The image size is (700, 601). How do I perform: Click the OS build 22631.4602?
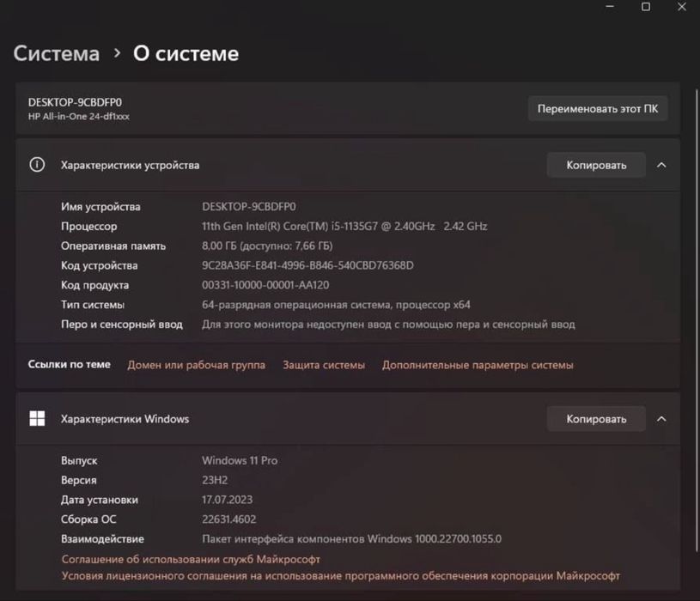[228, 519]
